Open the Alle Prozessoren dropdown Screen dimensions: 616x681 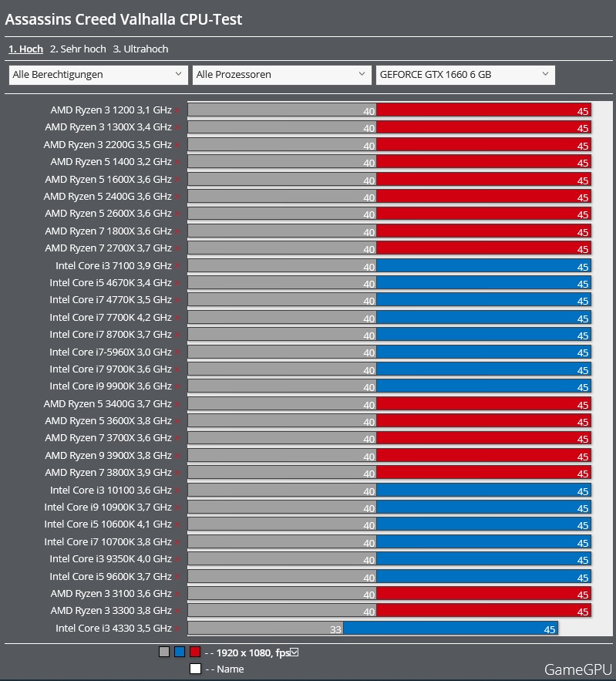pos(281,75)
